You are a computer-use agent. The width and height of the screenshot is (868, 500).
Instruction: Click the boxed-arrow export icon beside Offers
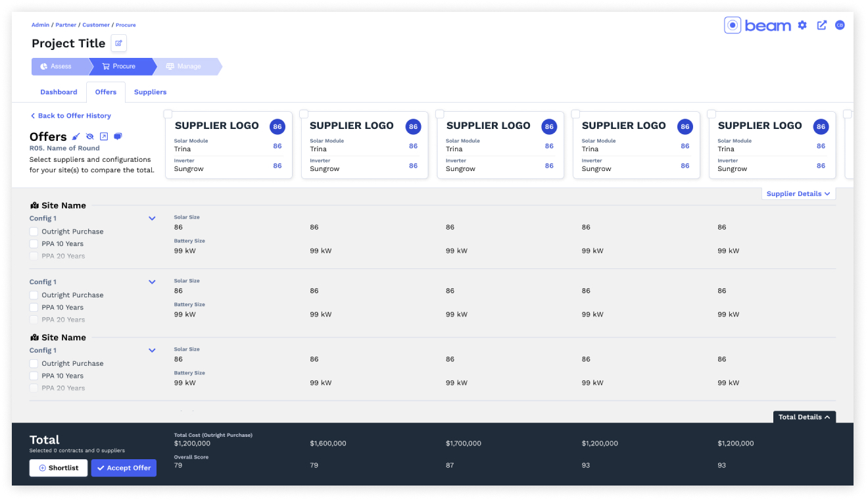pyautogui.click(x=104, y=136)
